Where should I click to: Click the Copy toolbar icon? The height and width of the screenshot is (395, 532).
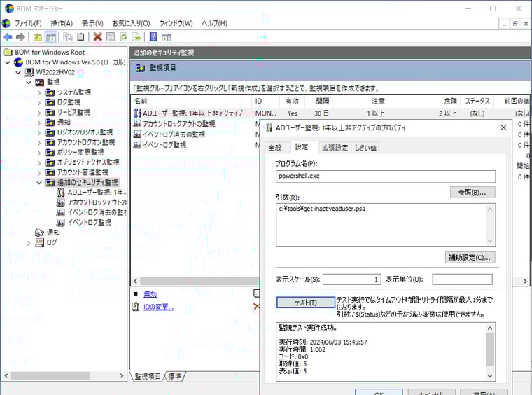(68, 36)
